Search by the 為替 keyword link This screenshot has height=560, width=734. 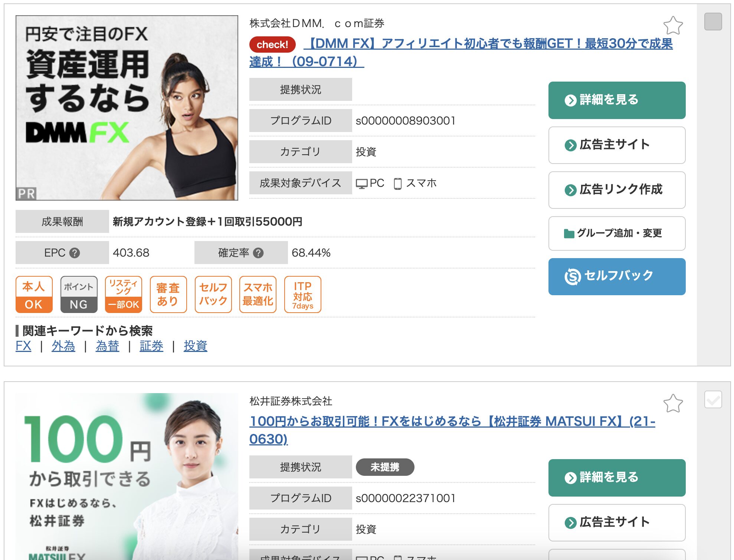tap(107, 346)
